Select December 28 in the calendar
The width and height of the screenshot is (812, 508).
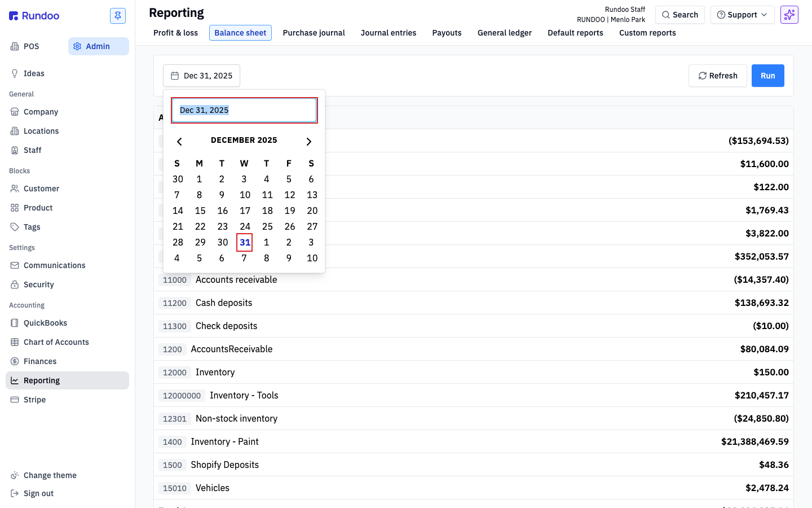click(x=178, y=242)
